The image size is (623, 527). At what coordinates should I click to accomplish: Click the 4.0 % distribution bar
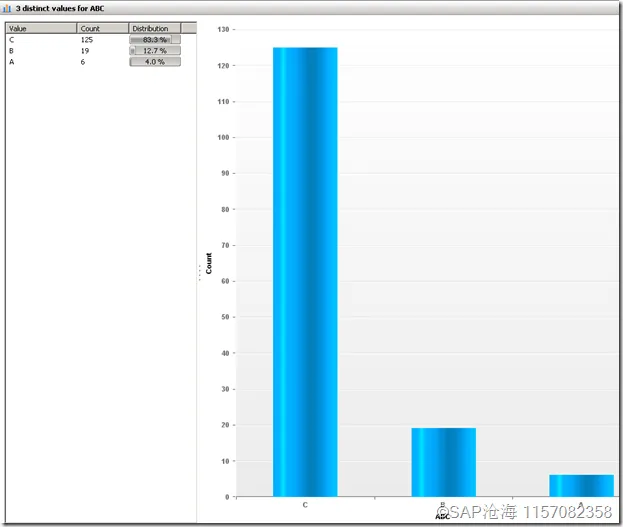pos(155,62)
